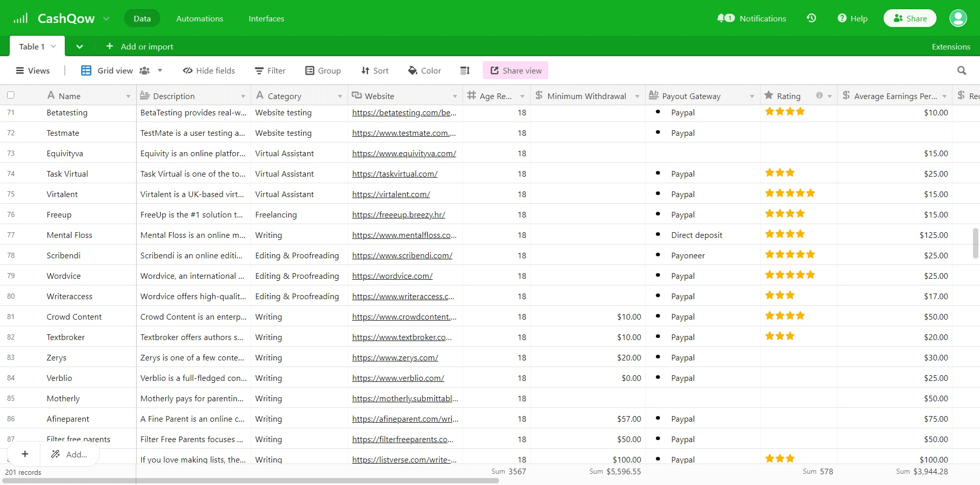Open the Grid view options dropdown arrow

tap(160, 70)
